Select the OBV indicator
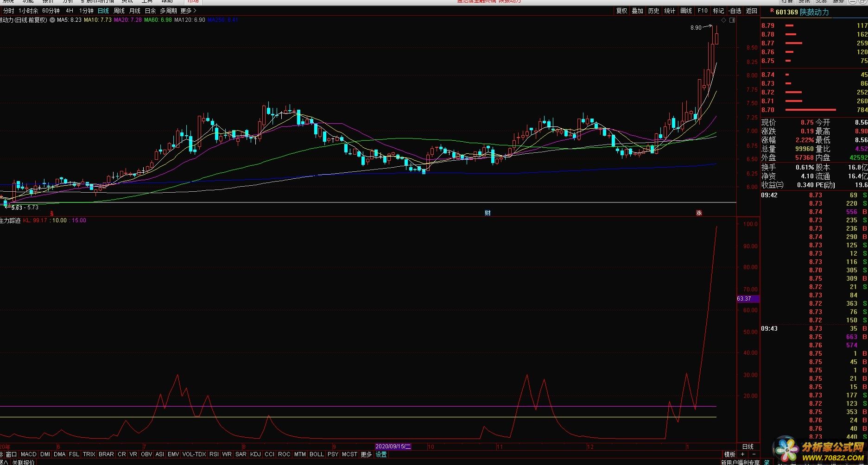The width and height of the screenshot is (868, 465). (x=146, y=454)
